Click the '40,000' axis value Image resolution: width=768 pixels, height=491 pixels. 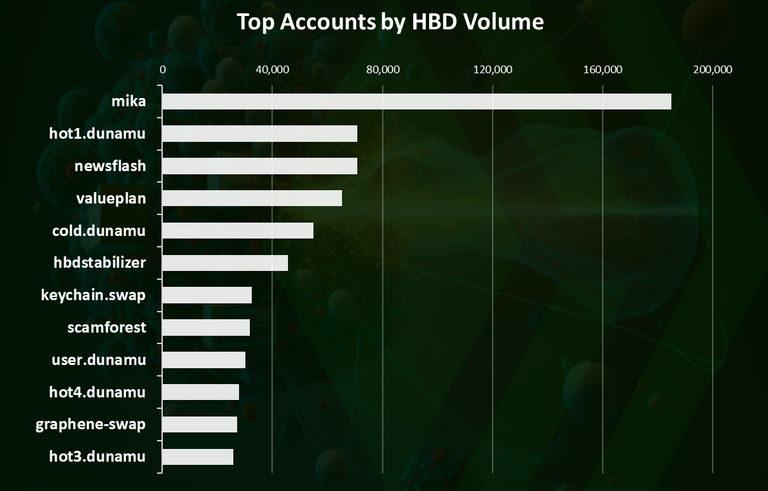tap(272, 70)
